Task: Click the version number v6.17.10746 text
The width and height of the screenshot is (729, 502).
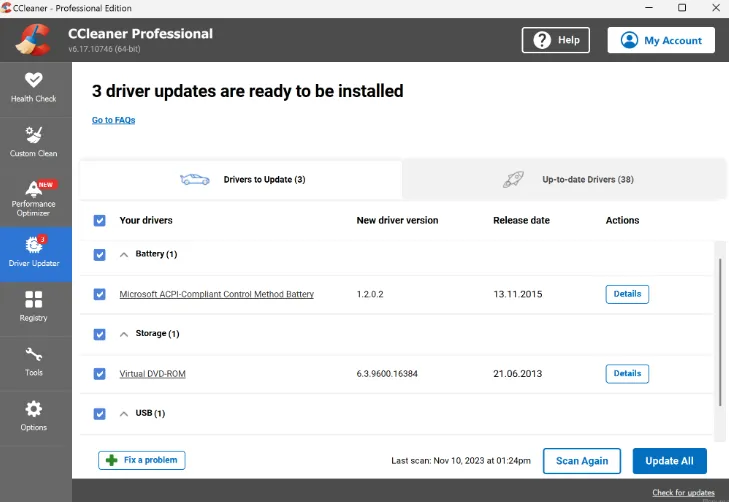Action: [x=104, y=49]
